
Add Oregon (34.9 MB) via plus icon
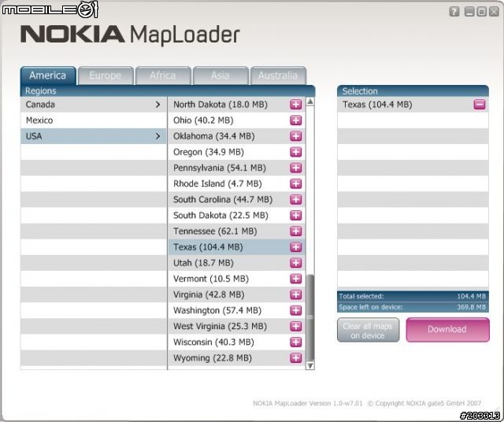(296, 152)
